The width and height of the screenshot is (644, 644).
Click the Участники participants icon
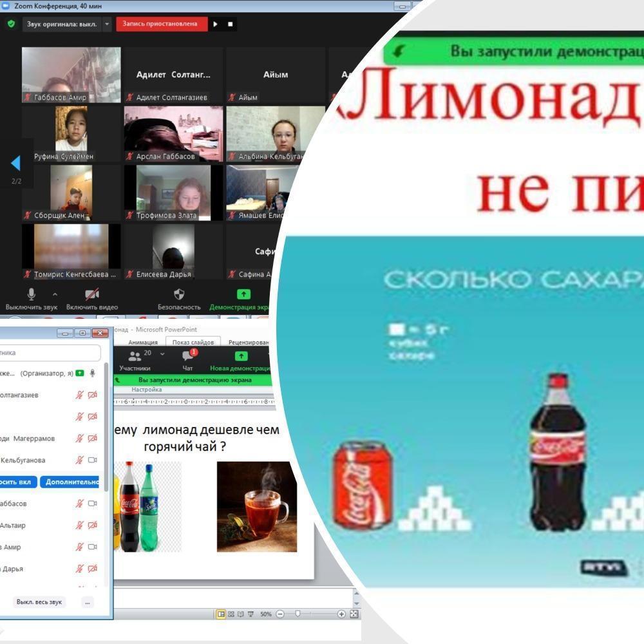135,356
